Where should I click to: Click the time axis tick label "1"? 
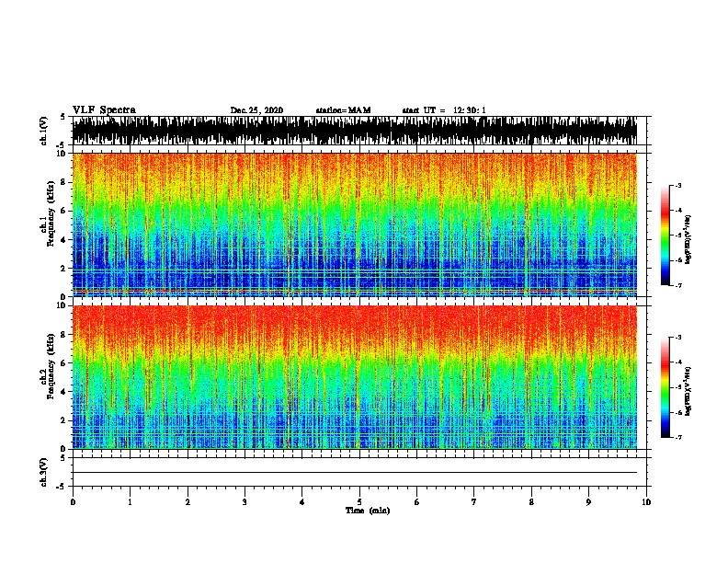coord(130,502)
